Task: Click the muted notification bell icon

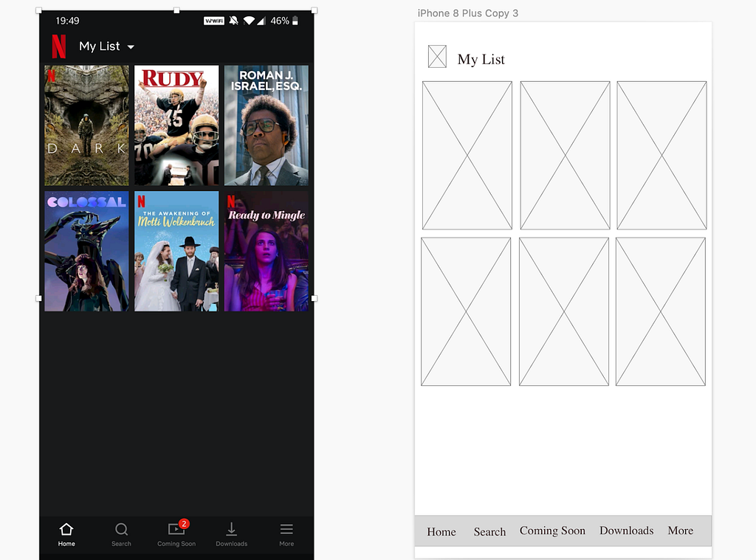Action: (233, 21)
